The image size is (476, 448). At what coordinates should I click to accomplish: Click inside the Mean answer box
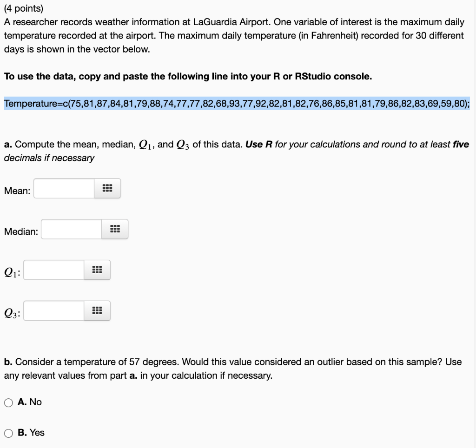coord(63,188)
